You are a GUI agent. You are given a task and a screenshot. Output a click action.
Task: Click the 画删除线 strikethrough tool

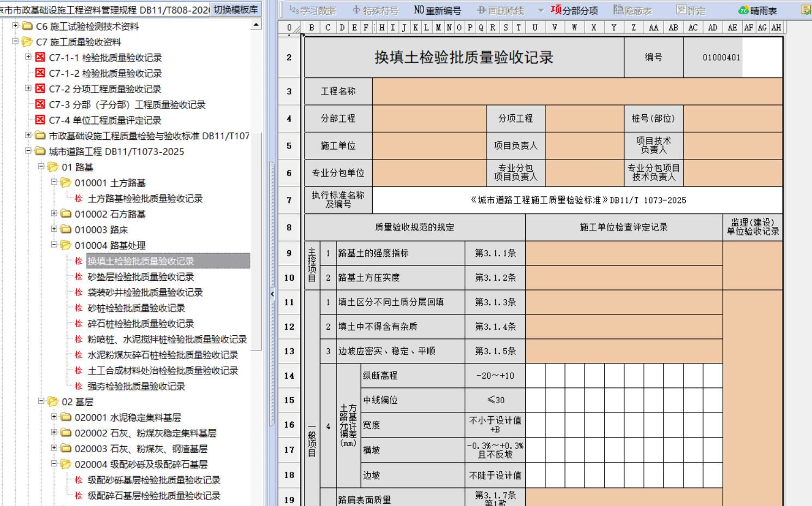[x=500, y=10]
